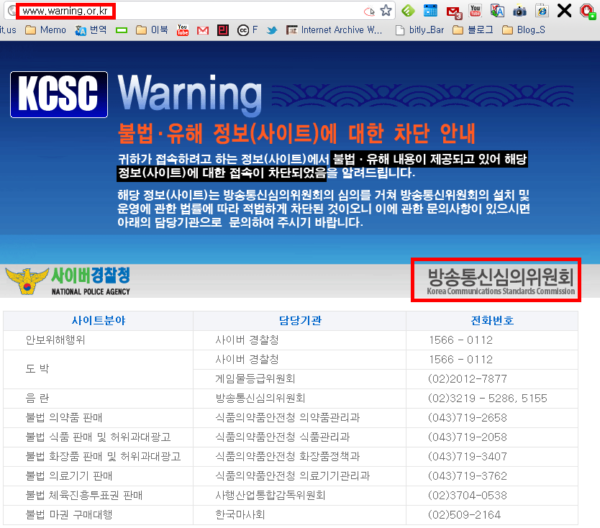The image size is (600, 528).
Task: Open the YouTube bookmark in bookmarks bar
Action: (x=183, y=30)
